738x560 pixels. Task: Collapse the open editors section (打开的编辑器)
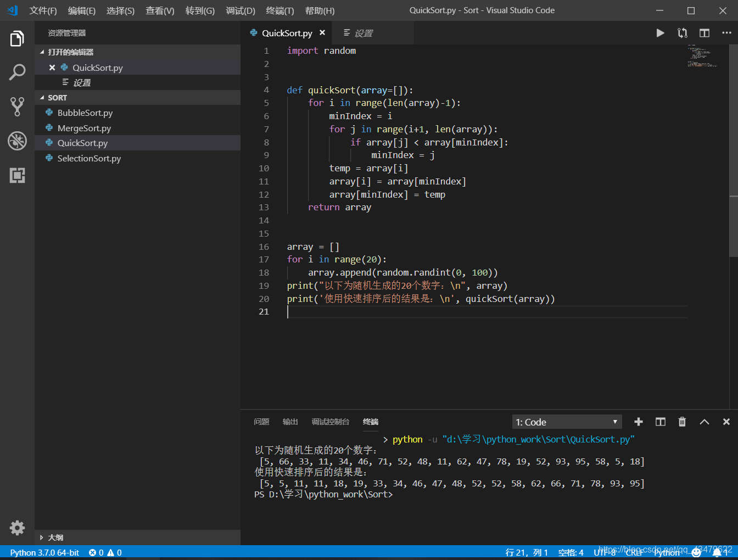137,52
